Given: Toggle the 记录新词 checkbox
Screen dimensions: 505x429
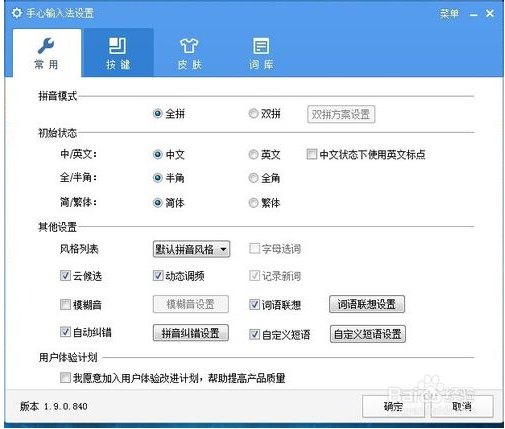Looking at the screenshot, I should pos(254,275).
